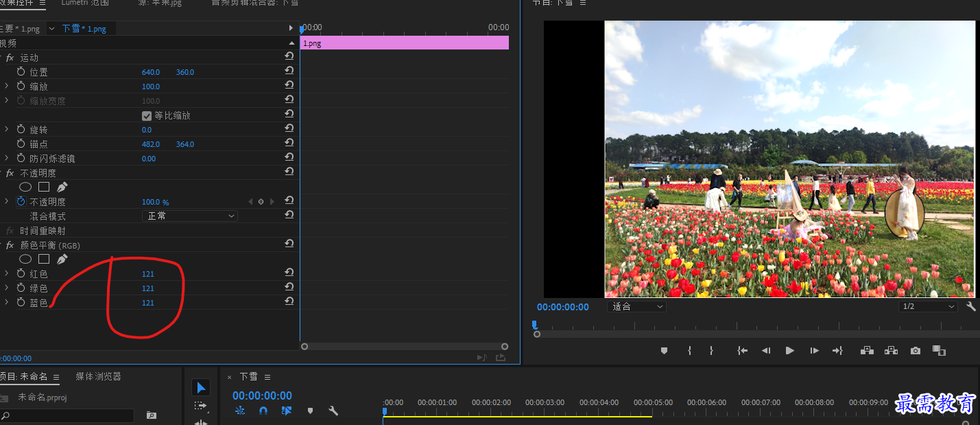Mark Out point in program monitor

(x=711, y=350)
